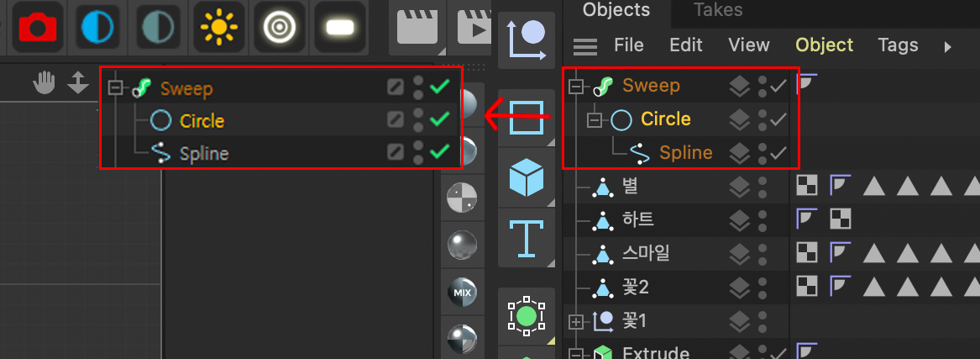Click the green circle selection tool icon
The width and height of the screenshot is (980, 359).
(x=527, y=316)
